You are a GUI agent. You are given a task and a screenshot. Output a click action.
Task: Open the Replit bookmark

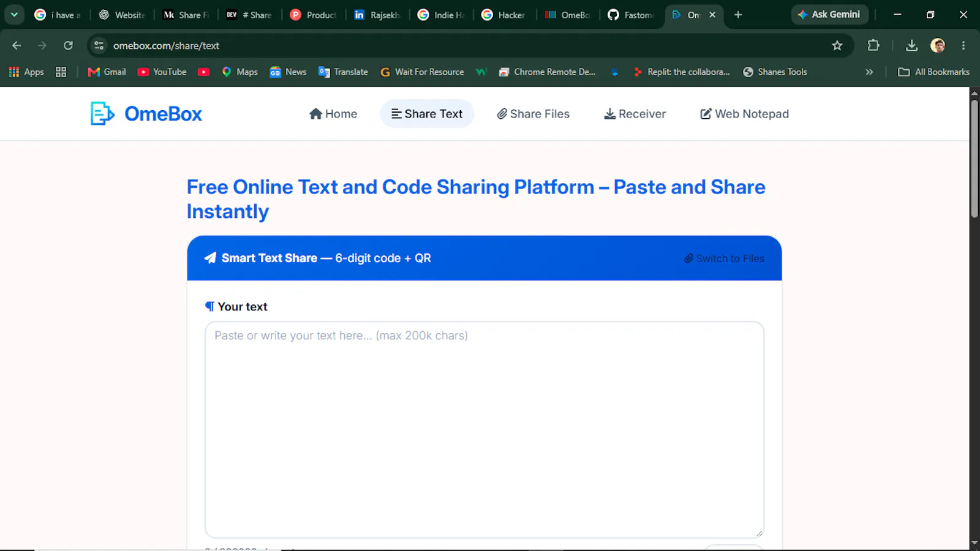point(682,72)
